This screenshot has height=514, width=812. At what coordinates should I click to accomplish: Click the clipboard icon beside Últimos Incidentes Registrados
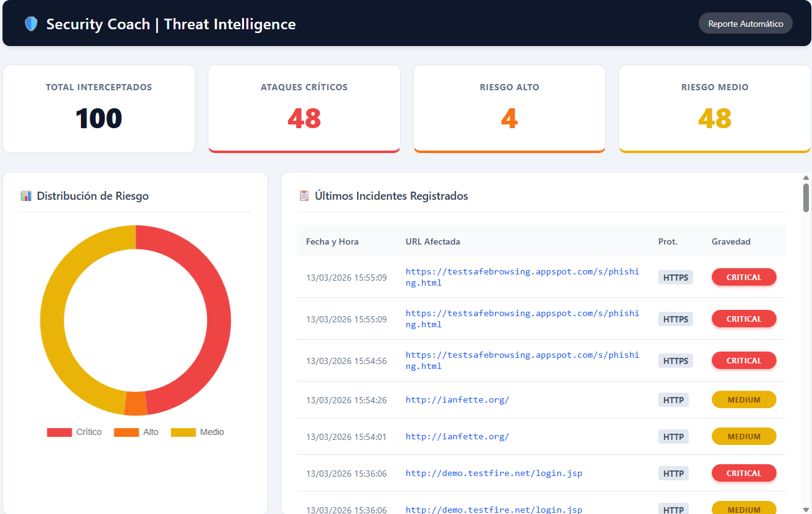(304, 196)
